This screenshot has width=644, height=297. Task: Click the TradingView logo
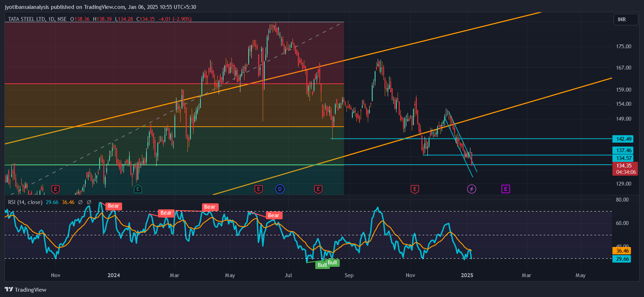[26, 290]
